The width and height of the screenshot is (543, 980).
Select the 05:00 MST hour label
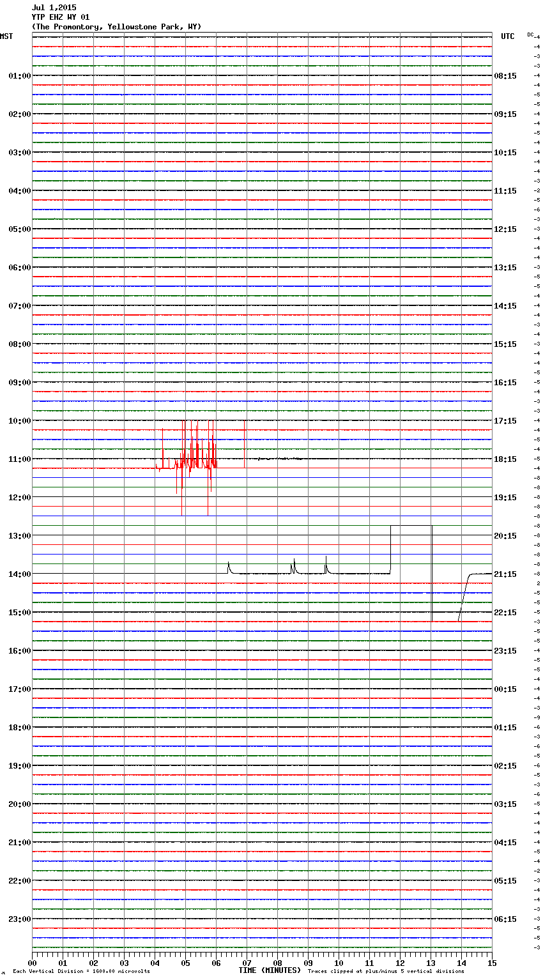[20, 229]
